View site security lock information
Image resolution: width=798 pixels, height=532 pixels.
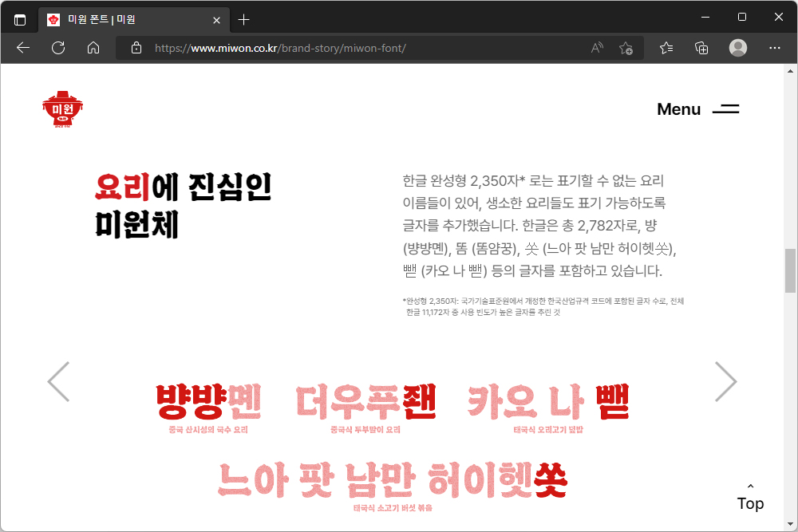(136, 48)
